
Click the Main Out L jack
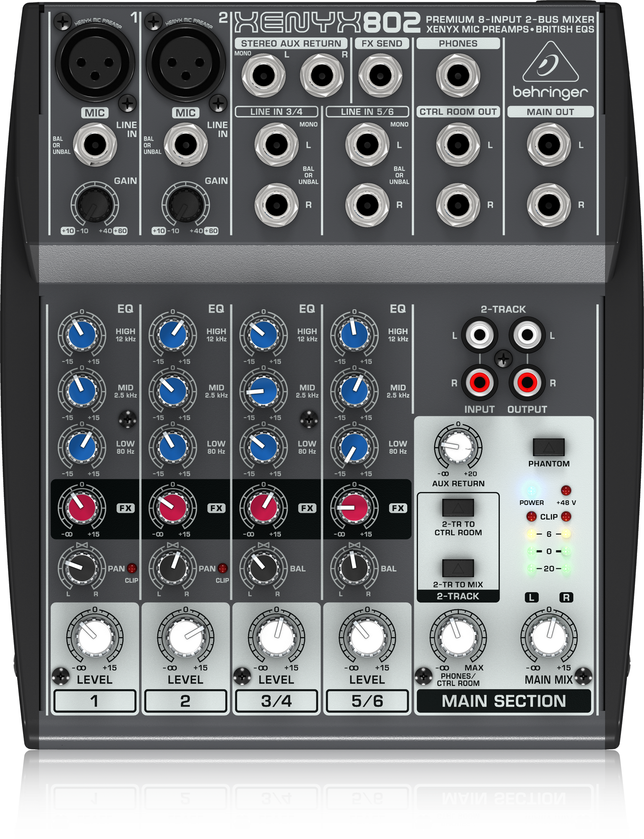pos(548,145)
